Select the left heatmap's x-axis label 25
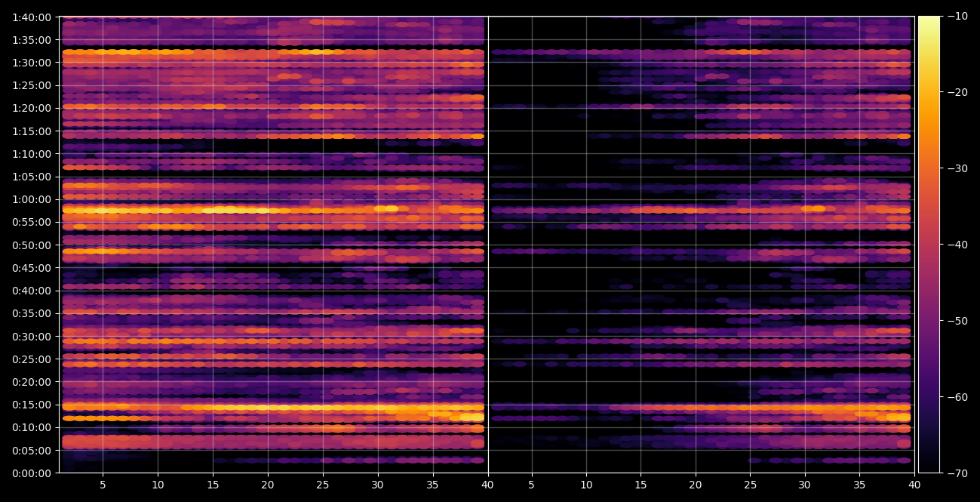980x502 pixels. tap(323, 486)
